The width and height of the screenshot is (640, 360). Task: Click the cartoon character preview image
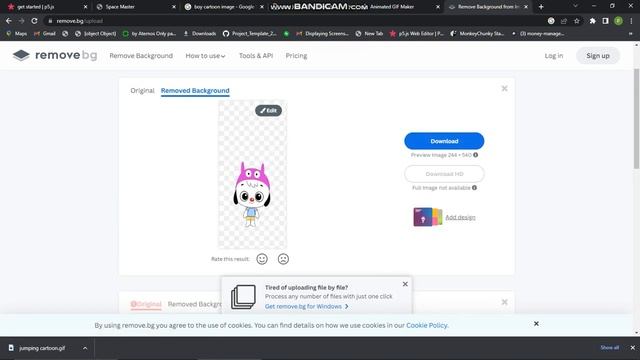pyautogui.click(x=252, y=174)
